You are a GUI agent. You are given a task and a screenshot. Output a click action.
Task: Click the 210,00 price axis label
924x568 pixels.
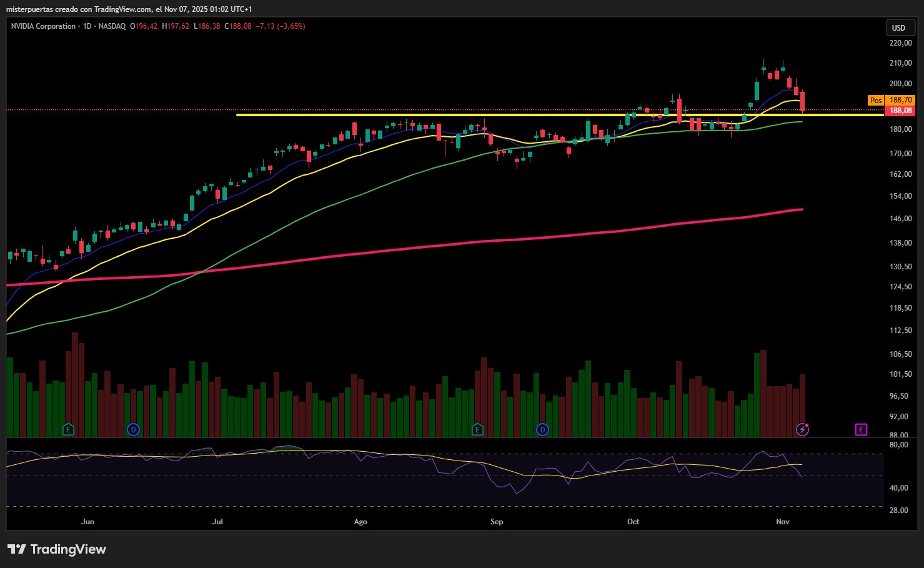click(x=900, y=63)
